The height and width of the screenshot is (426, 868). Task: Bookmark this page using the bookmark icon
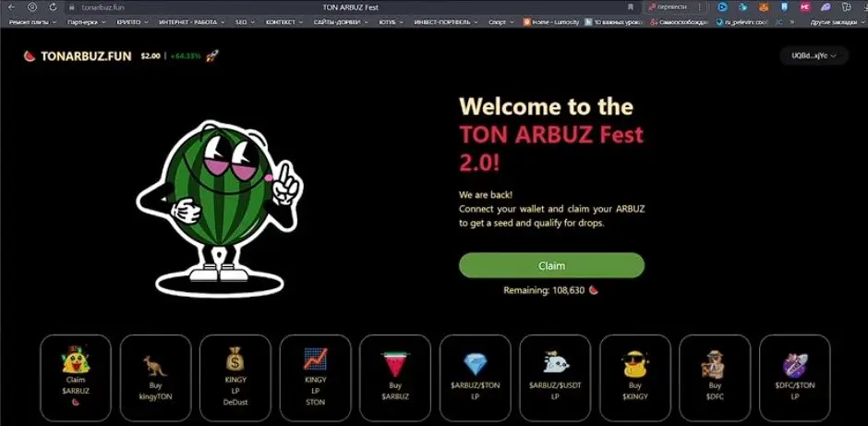click(631, 7)
